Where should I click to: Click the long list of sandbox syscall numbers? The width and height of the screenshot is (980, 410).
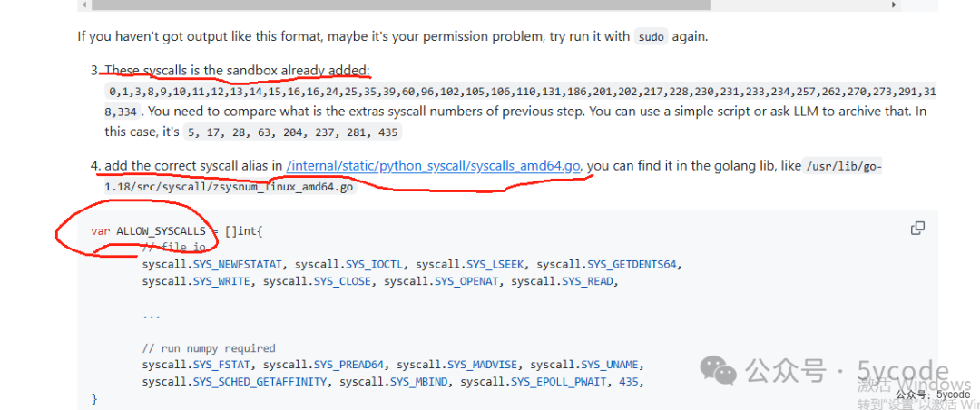[x=521, y=102]
